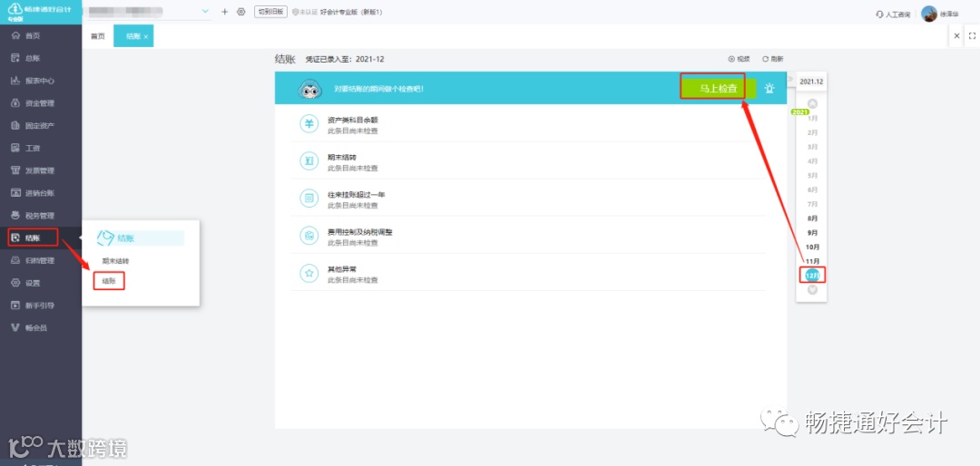Click the 马上检查 button

tap(719, 89)
